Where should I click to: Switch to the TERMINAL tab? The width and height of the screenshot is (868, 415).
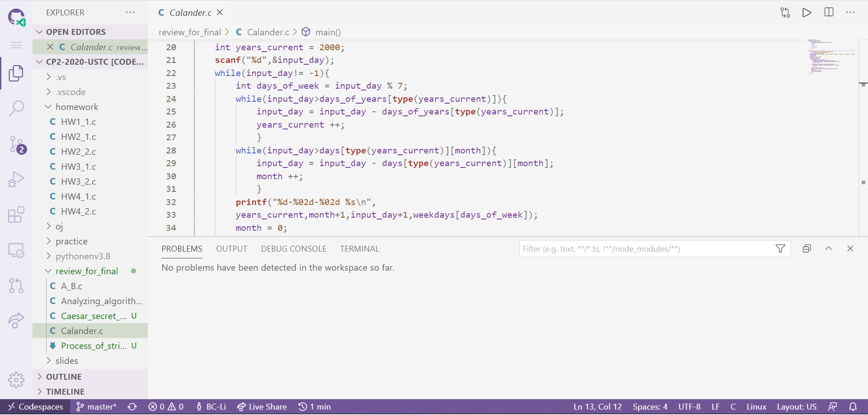pyautogui.click(x=359, y=248)
